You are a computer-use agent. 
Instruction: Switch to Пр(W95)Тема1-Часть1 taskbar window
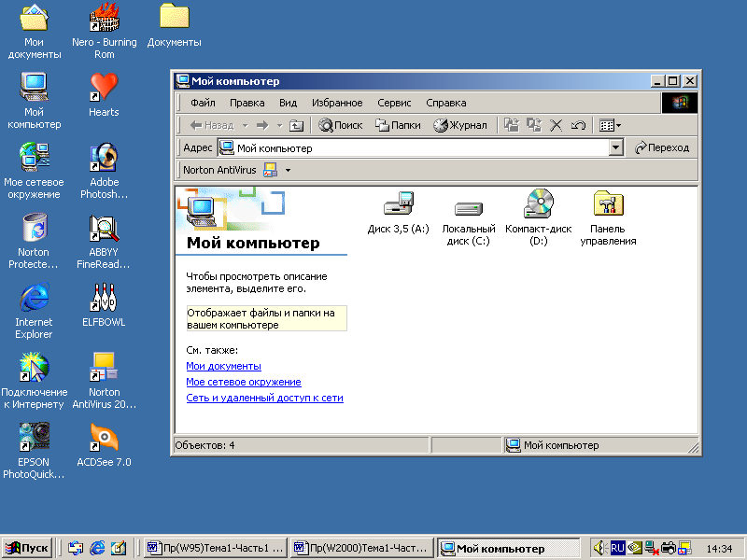point(216,548)
